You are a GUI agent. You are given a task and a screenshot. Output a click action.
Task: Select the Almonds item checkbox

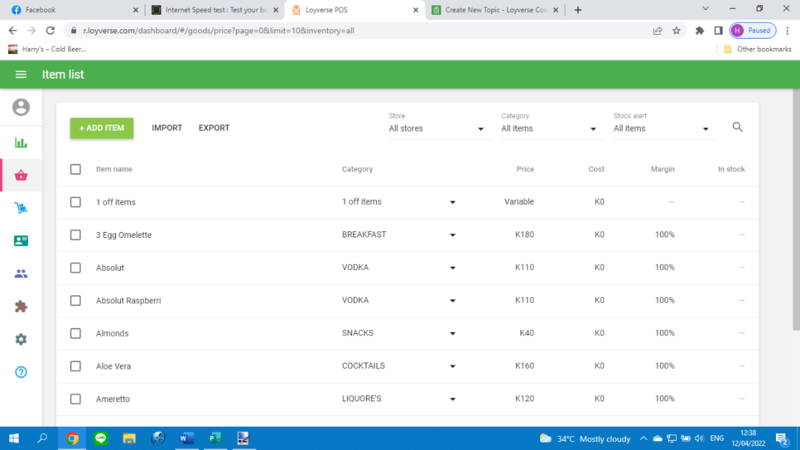(x=76, y=333)
